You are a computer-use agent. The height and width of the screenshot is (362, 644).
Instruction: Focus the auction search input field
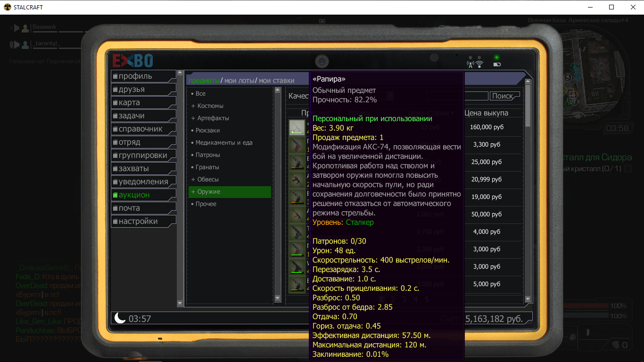457,96
